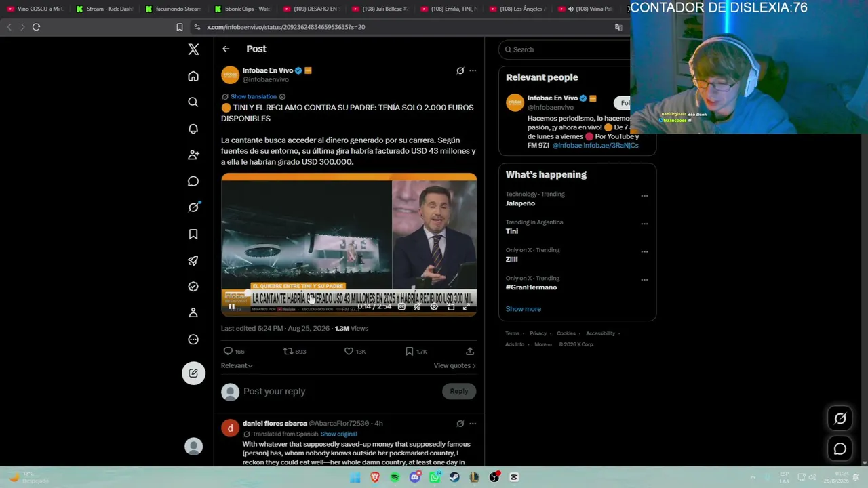
Task: Seek the video progress bar
Action: point(349,293)
